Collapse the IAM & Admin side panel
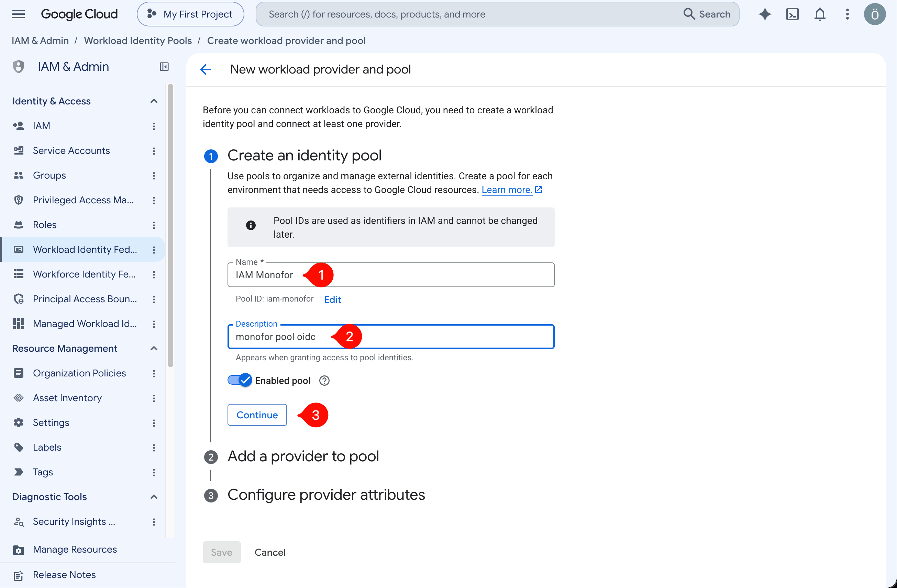 (x=164, y=67)
